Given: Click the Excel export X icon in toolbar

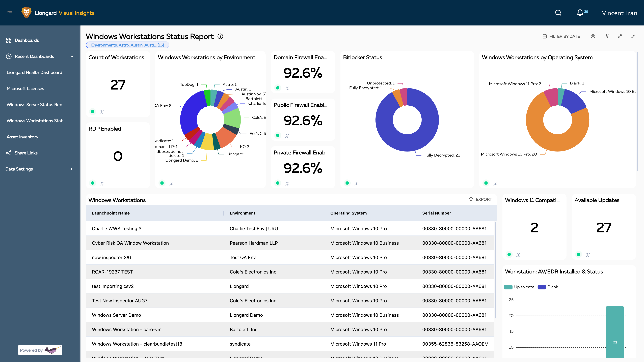Looking at the screenshot, I should pos(606,36).
